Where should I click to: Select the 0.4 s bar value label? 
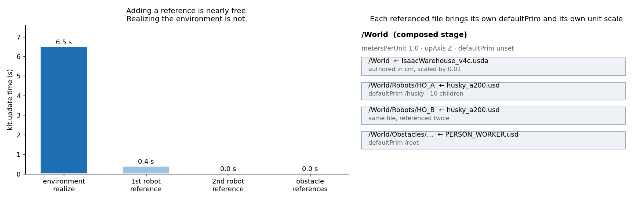(x=146, y=162)
